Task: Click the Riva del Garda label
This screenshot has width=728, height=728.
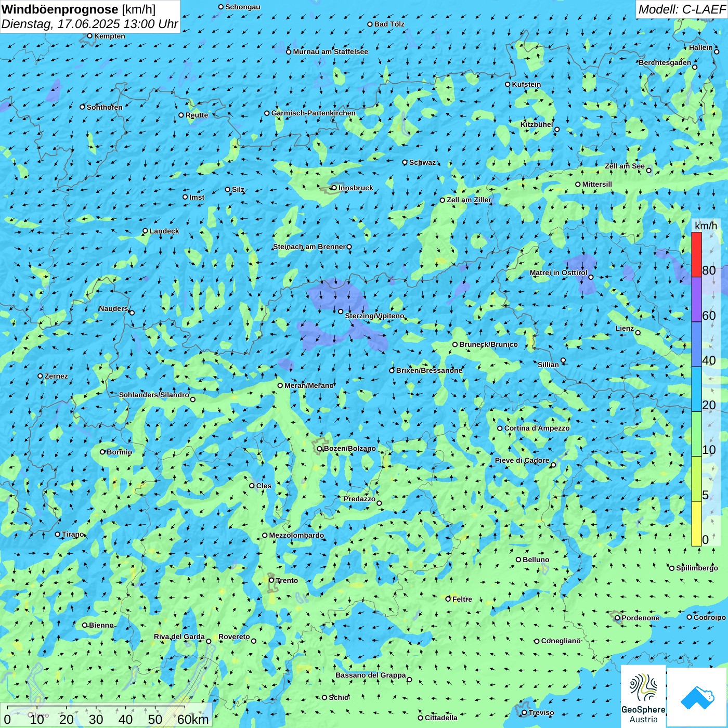Action: [x=179, y=636]
